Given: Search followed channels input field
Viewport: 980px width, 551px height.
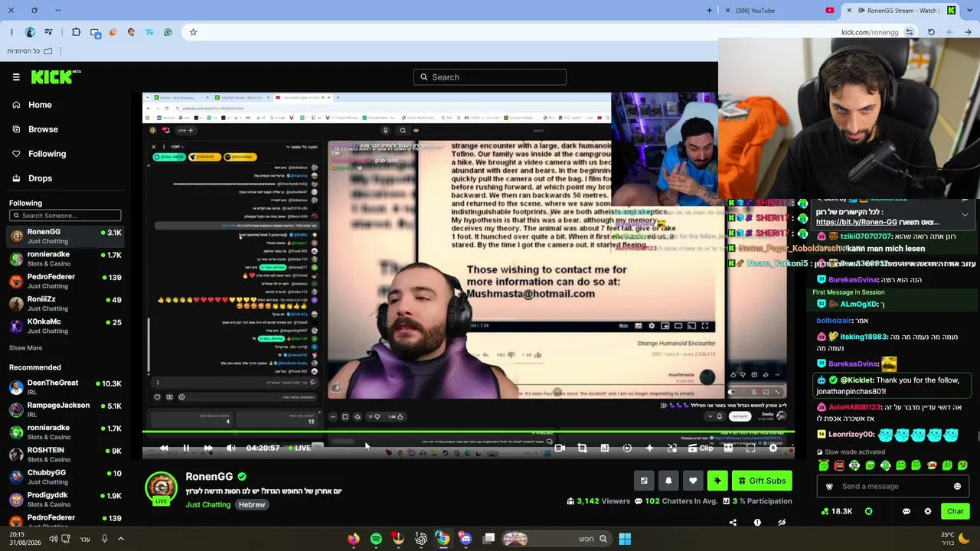Looking at the screenshot, I should 65,215.
